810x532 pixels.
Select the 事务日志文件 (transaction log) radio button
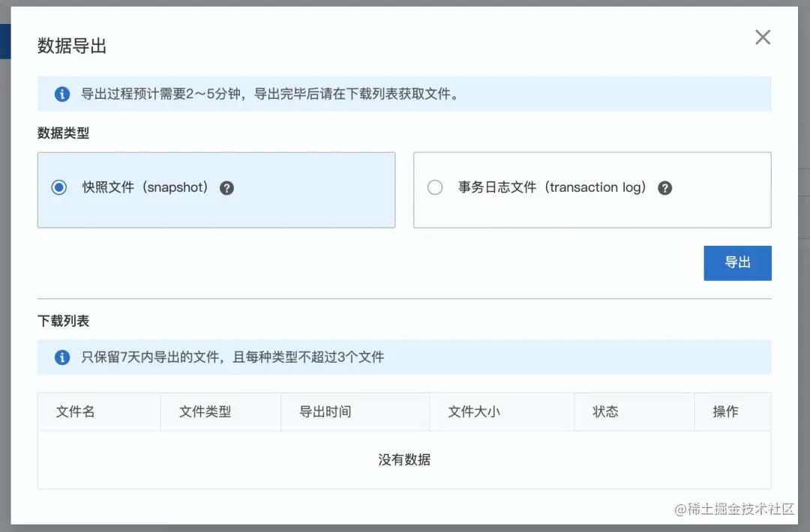click(435, 187)
